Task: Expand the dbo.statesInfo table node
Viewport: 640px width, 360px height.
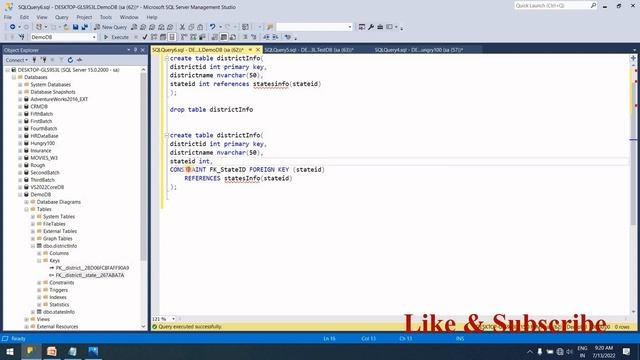Action: pyautogui.click(x=33, y=312)
